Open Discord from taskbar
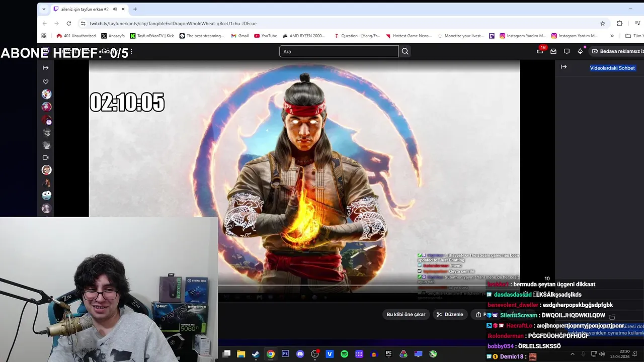 (300, 354)
